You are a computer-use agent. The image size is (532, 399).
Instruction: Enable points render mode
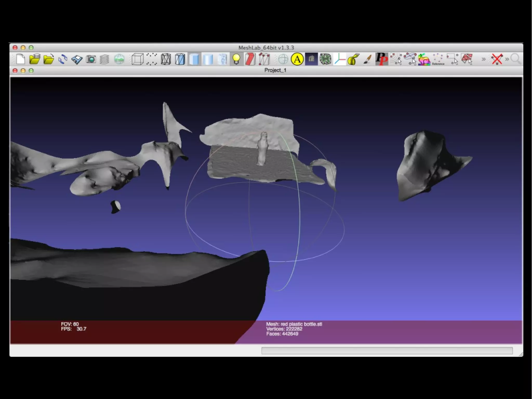(x=152, y=59)
